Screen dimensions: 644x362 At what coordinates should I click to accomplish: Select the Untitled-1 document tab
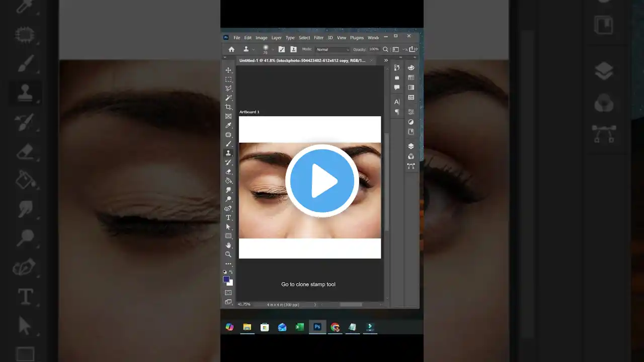pos(302,60)
